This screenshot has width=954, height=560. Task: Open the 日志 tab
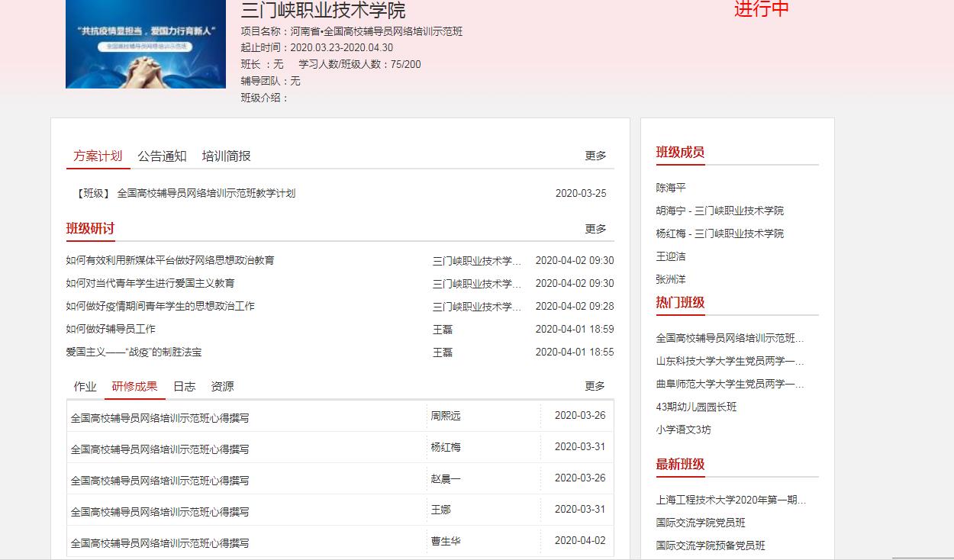coord(184,387)
